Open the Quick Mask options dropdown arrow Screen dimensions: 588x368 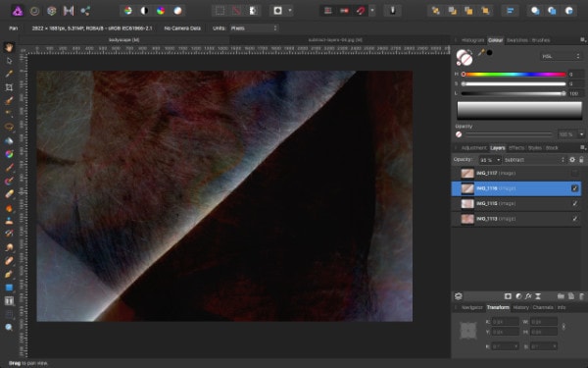click(290, 11)
